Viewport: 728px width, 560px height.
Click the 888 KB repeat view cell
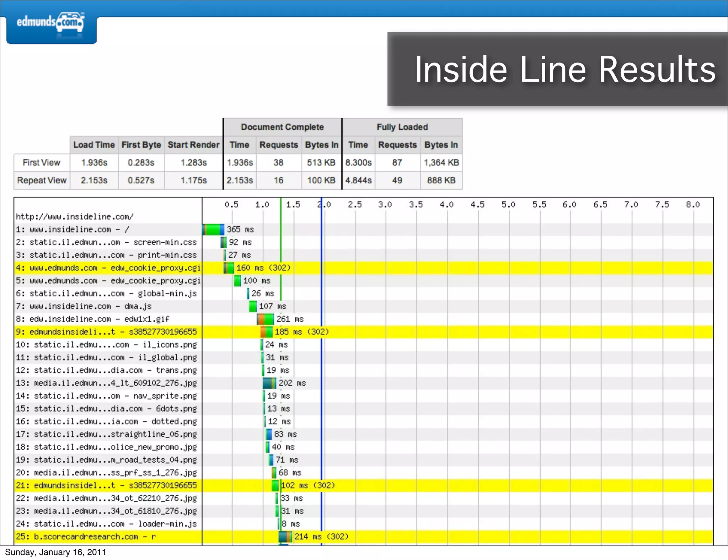pos(441,180)
